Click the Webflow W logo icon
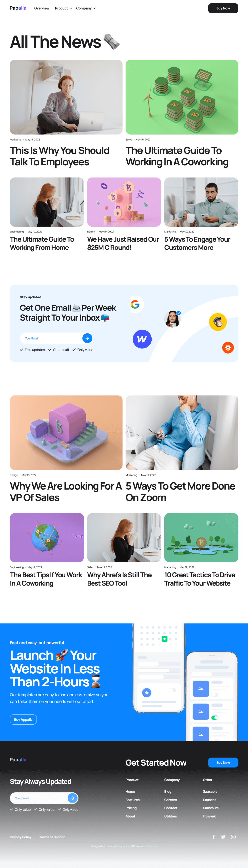Screen dimensions: 248x868 click(x=142, y=339)
